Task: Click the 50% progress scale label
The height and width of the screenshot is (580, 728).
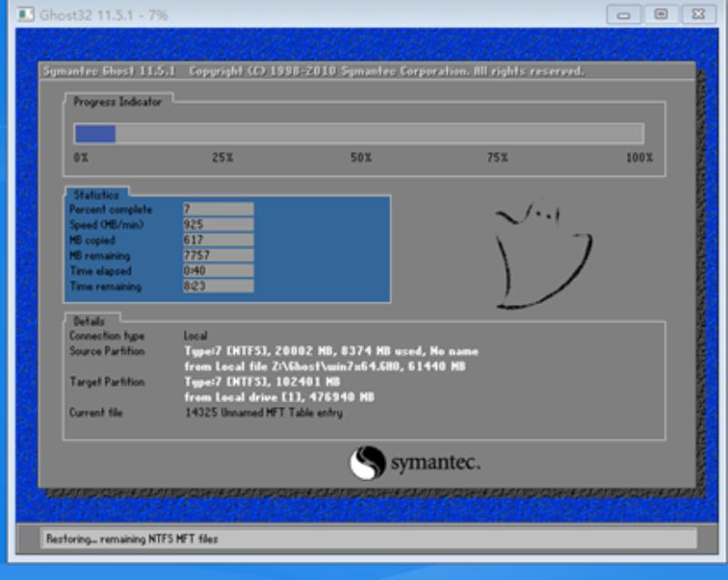Action: coord(360,158)
